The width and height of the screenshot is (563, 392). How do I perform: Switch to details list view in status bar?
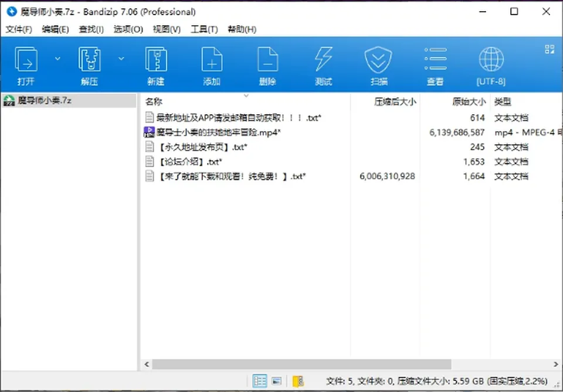pos(260,380)
